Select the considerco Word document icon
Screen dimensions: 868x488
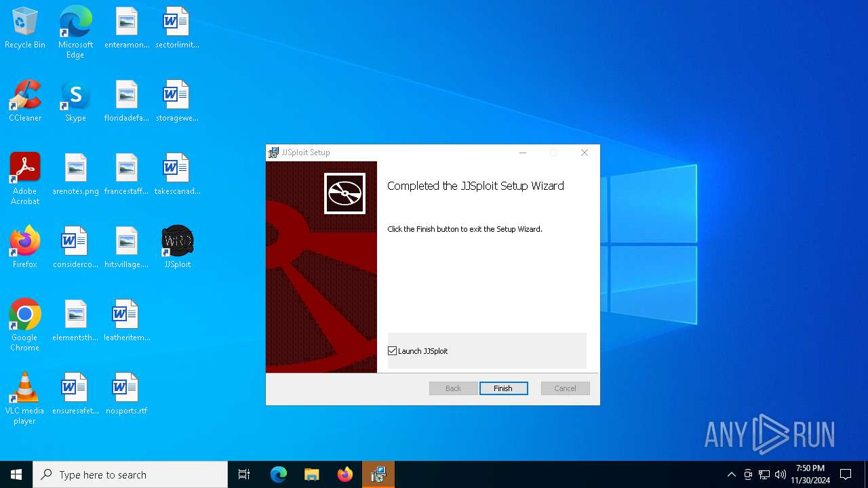(75, 247)
